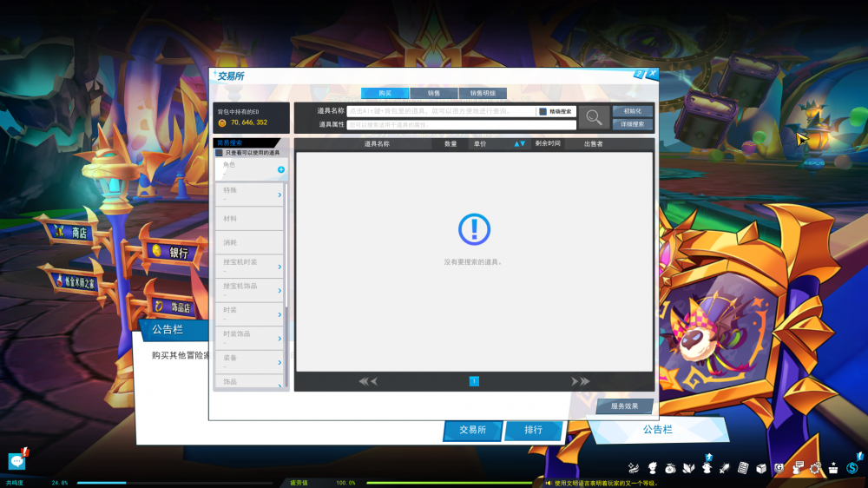Click the ED balance 70,646,352
This screenshot has width=868, height=488.
(x=248, y=122)
